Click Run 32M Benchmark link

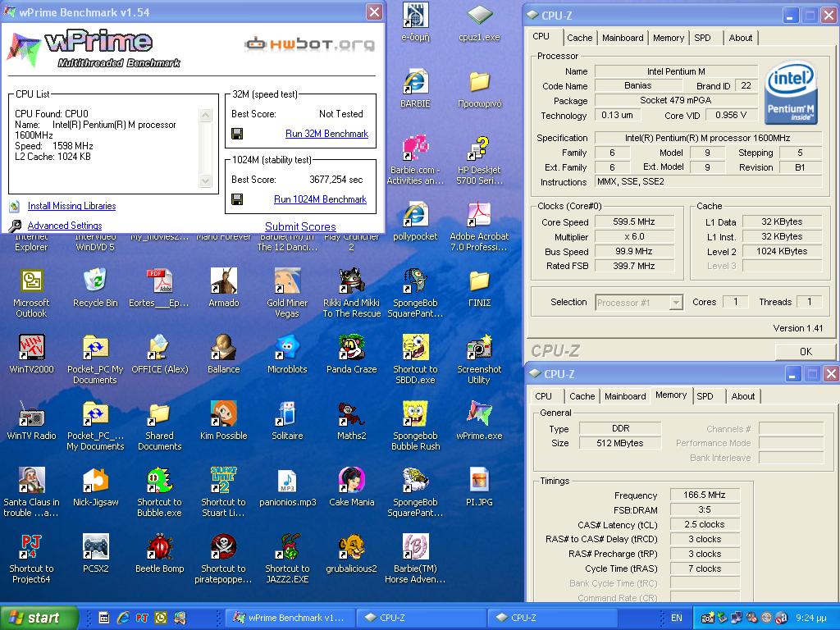pyautogui.click(x=326, y=134)
